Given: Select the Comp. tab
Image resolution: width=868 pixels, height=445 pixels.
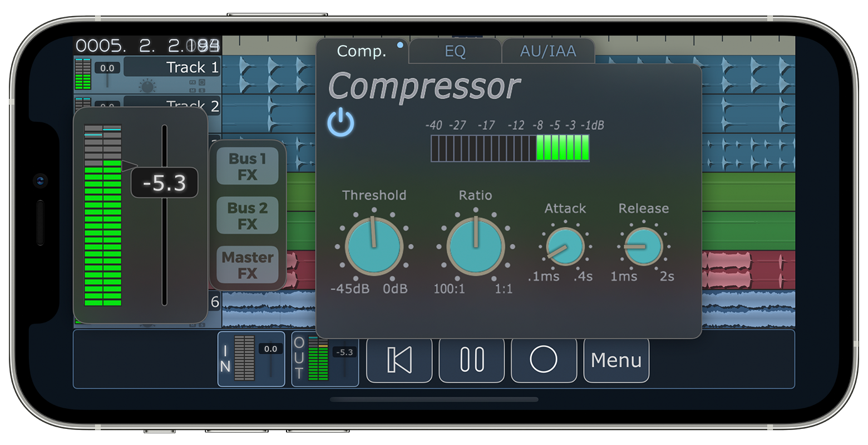Looking at the screenshot, I should click(362, 52).
